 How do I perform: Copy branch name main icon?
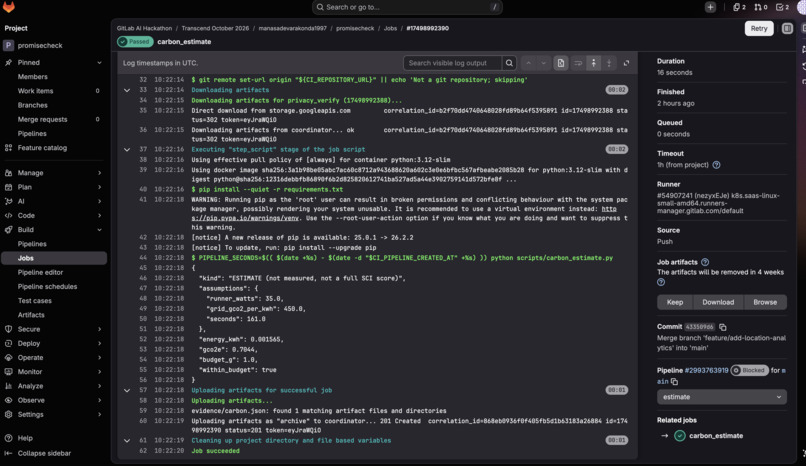pos(674,382)
